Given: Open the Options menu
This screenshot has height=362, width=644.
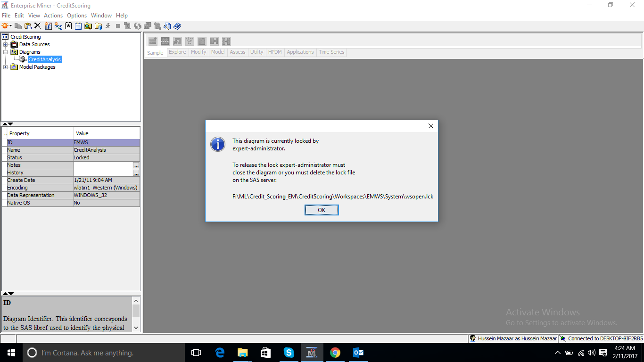Looking at the screenshot, I should 77,16.
